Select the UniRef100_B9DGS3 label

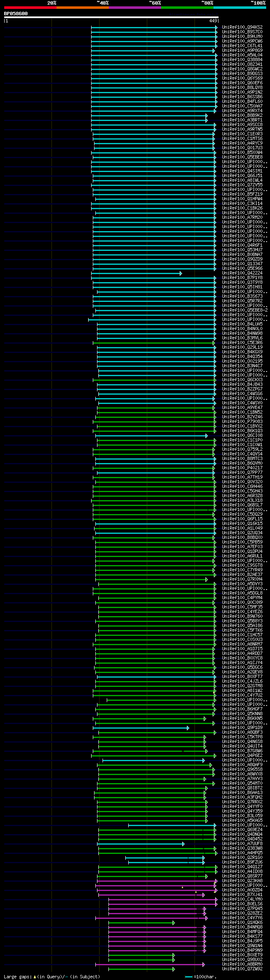coord(242,73)
